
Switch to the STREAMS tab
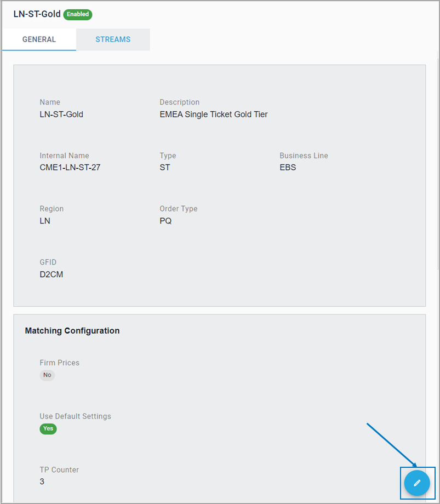pyautogui.click(x=113, y=39)
